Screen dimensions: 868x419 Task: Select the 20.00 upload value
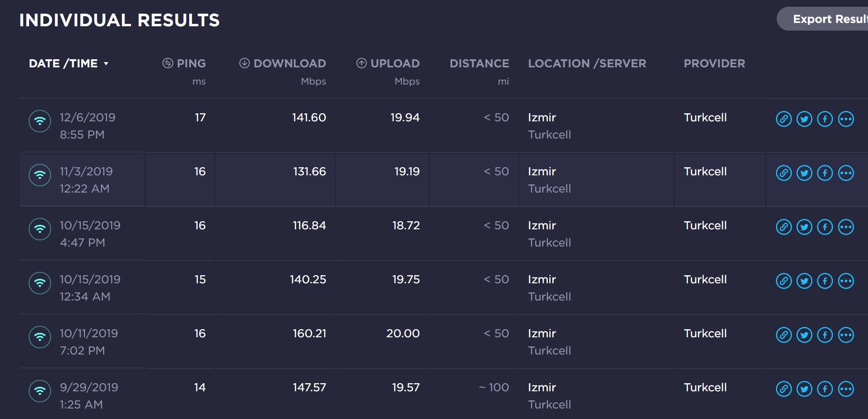pyautogui.click(x=403, y=333)
